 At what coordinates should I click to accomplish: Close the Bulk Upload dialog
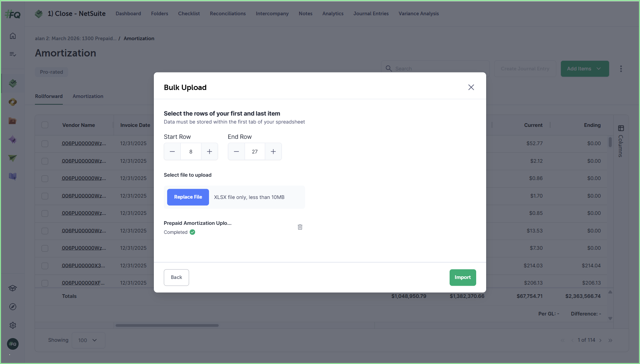click(x=471, y=87)
